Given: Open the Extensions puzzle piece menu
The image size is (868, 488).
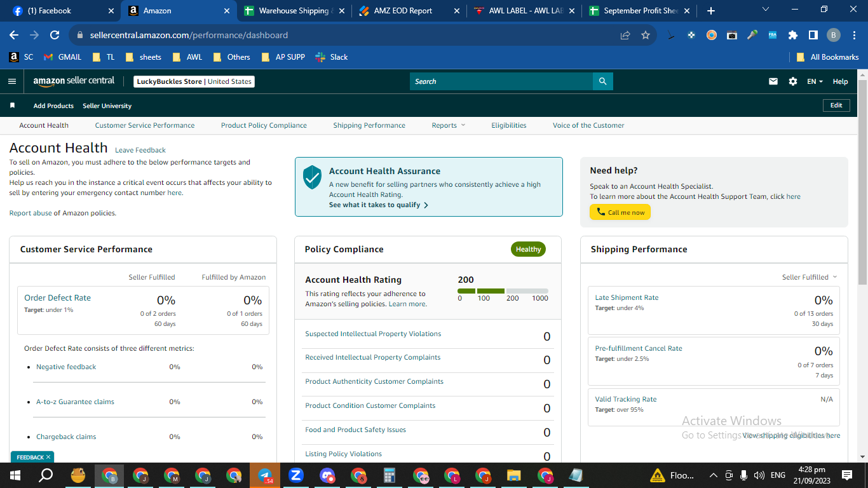Looking at the screenshot, I should (x=793, y=35).
